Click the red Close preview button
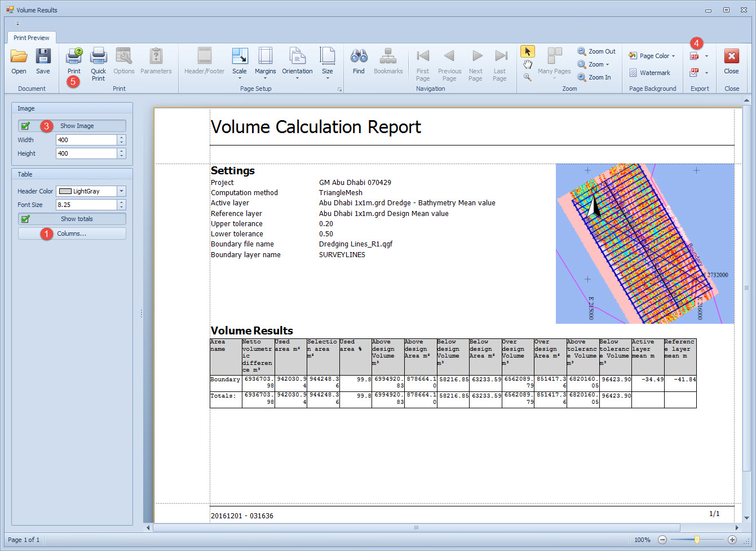 [x=731, y=56]
